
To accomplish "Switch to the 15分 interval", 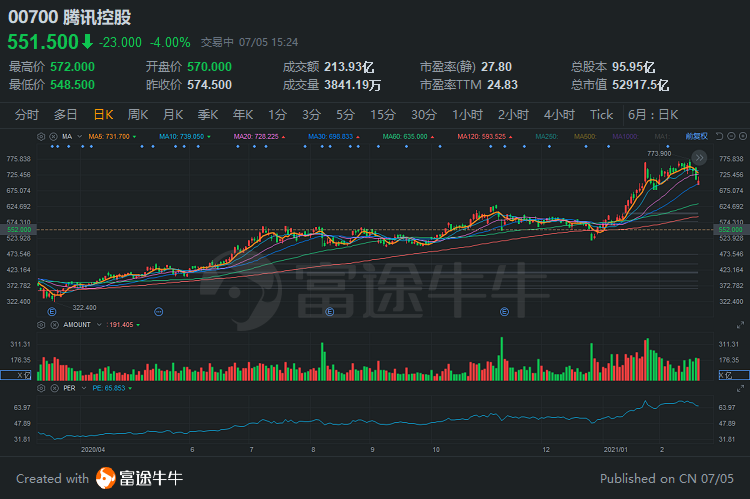I will click(x=383, y=115).
